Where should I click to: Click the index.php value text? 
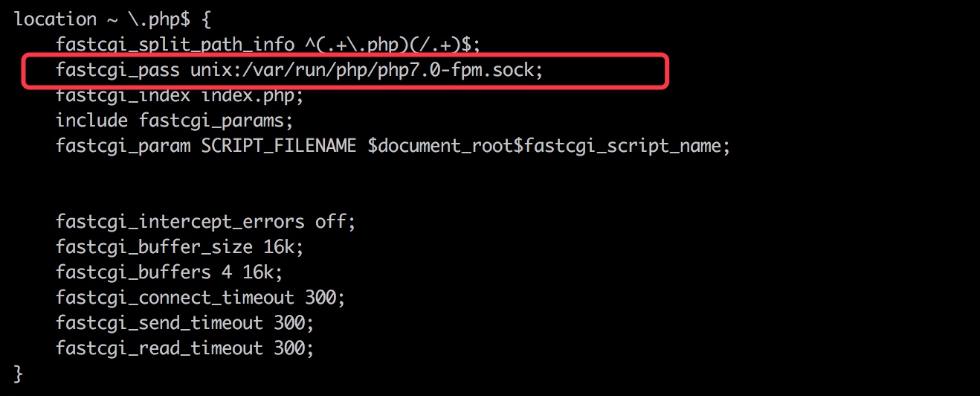pyautogui.click(x=248, y=95)
